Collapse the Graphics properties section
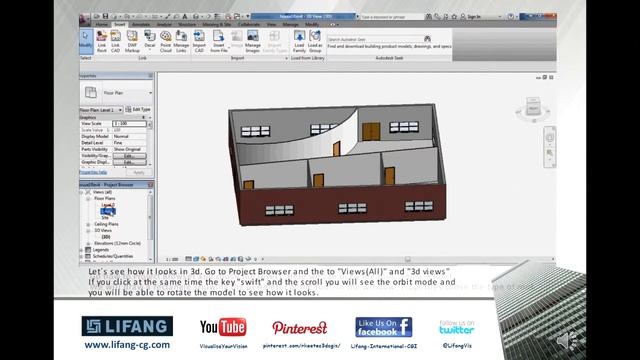This screenshot has height=360, width=640. pyautogui.click(x=144, y=118)
